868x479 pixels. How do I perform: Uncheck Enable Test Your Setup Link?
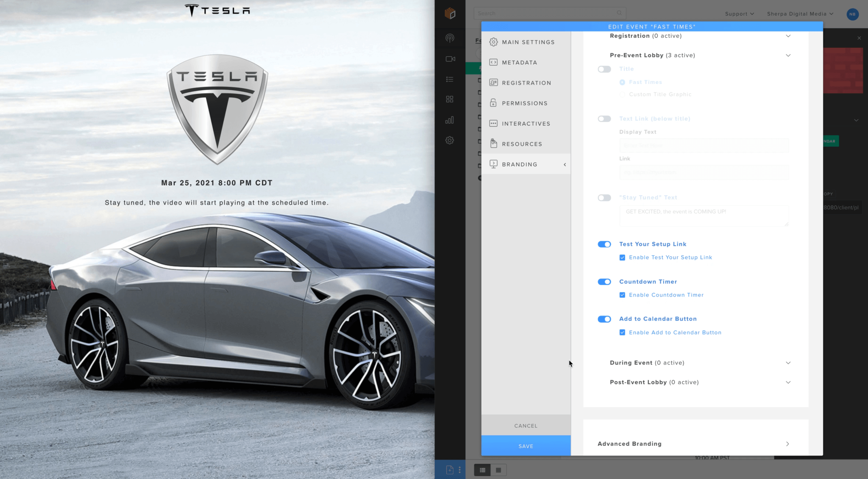(x=622, y=257)
